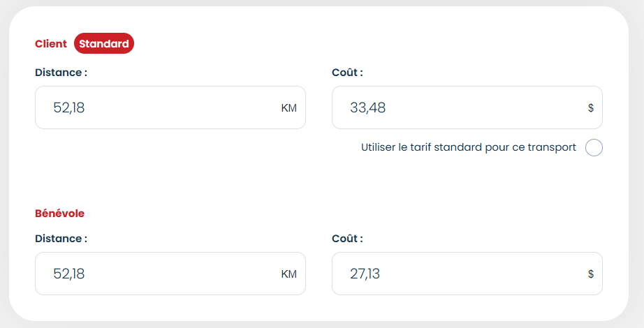This screenshot has height=328, width=644.
Task: Click the KM unit in Client distance
Action: (x=288, y=108)
